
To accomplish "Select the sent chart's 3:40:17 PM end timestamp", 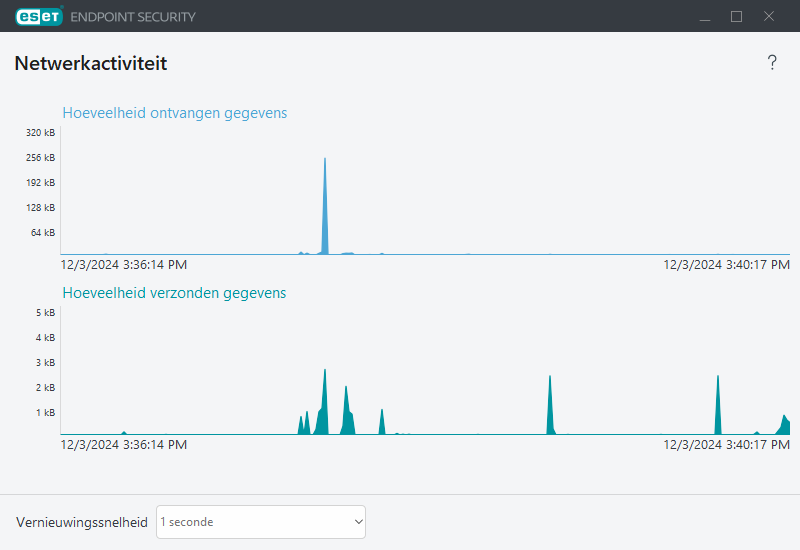I will [x=727, y=445].
